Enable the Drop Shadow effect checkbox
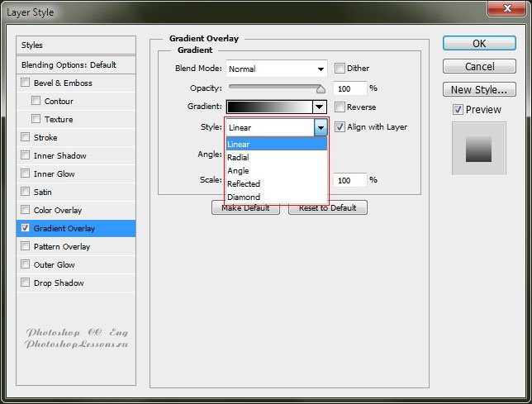The width and height of the screenshot is (532, 404). (x=26, y=283)
